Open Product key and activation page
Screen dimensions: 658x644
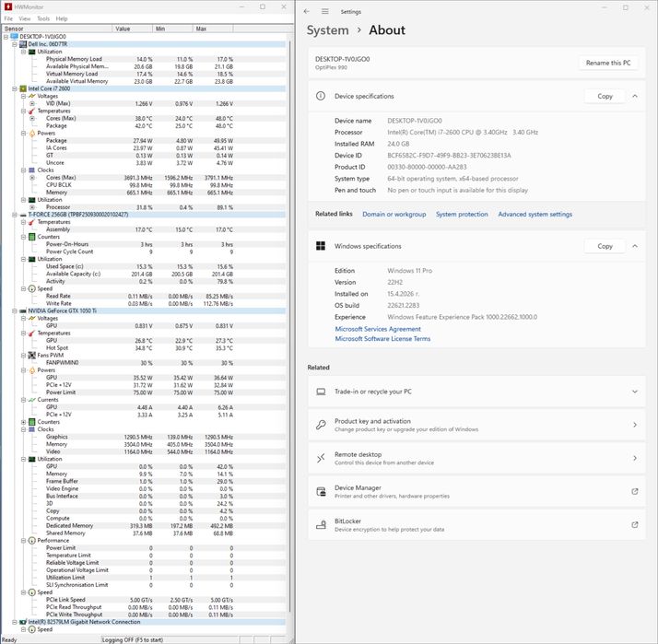point(476,425)
